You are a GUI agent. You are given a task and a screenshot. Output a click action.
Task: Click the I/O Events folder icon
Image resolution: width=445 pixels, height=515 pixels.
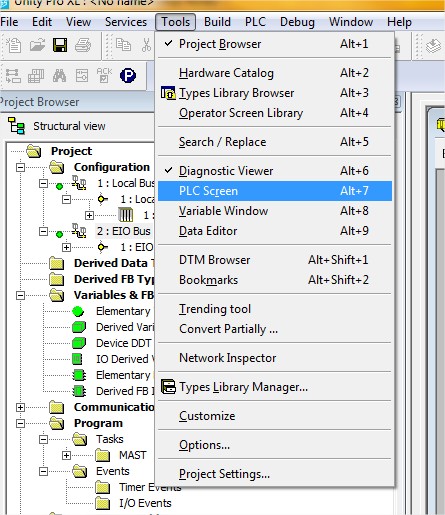coord(103,503)
